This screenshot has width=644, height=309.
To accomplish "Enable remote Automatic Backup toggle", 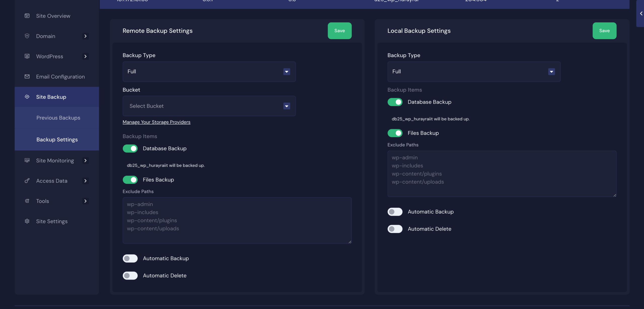I will (x=130, y=258).
